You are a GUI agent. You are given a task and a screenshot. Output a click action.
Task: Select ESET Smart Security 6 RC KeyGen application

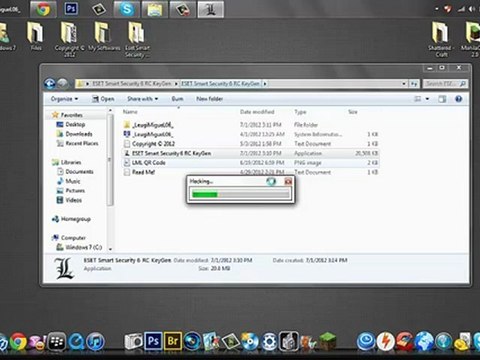250,153
